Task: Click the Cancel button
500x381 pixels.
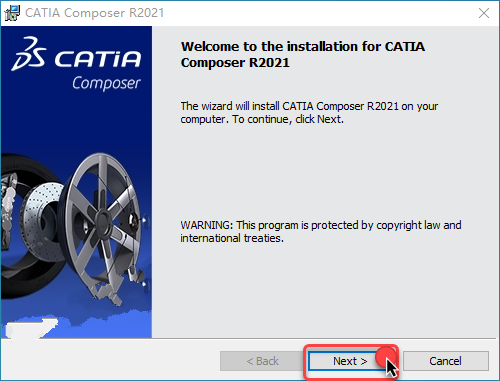Action: coord(446,361)
